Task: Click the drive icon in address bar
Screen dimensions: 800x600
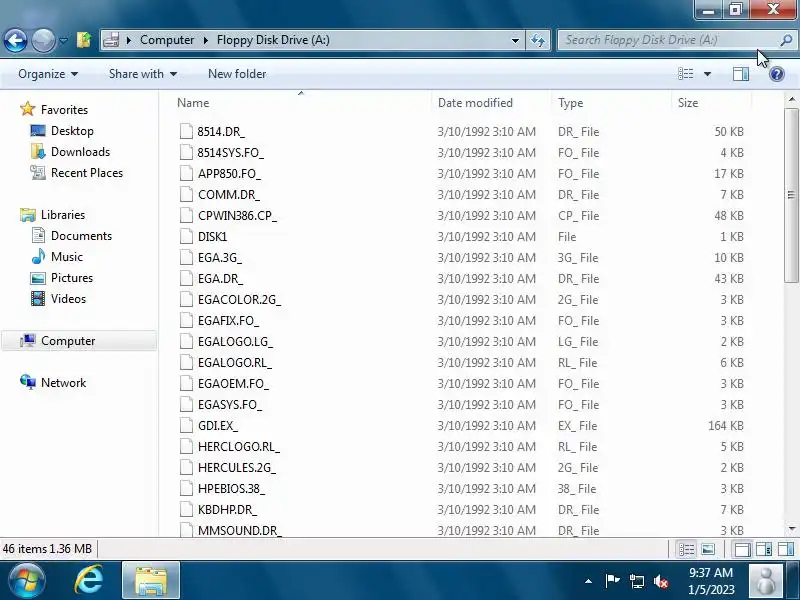Action: coord(111,40)
